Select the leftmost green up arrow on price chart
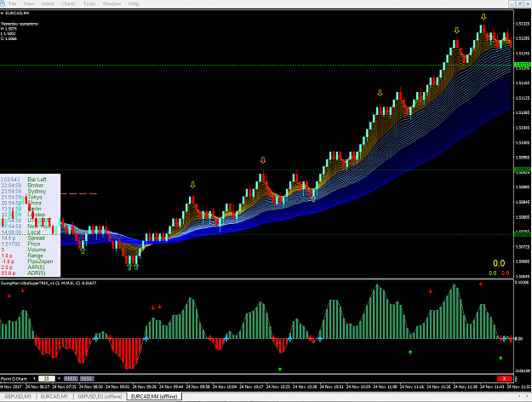Image resolution: width=532 pixels, height=402 pixels. (83, 251)
